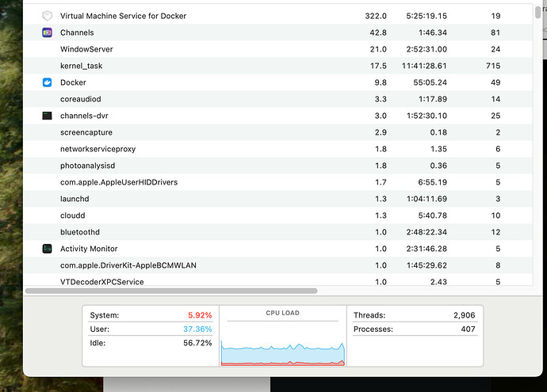The width and height of the screenshot is (547, 392).
Task: Click the CPU time 1:52:30.10
Action: [x=427, y=116]
